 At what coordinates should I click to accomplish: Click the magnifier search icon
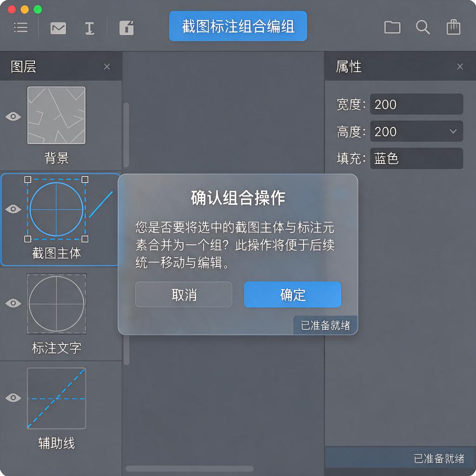(423, 27)
